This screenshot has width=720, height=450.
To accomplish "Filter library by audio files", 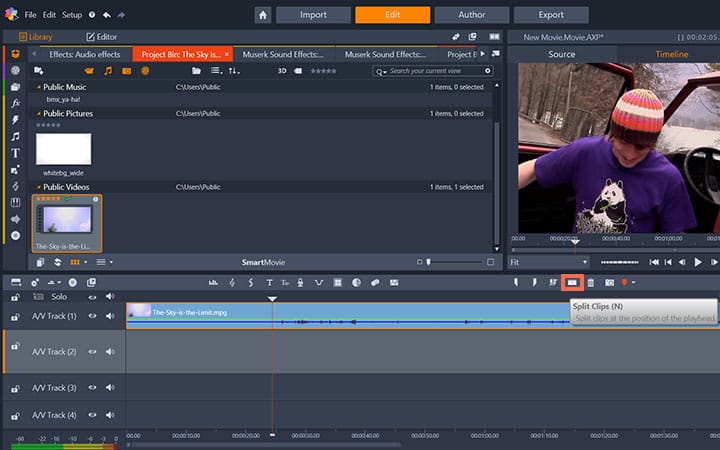I will click(108, 71).
